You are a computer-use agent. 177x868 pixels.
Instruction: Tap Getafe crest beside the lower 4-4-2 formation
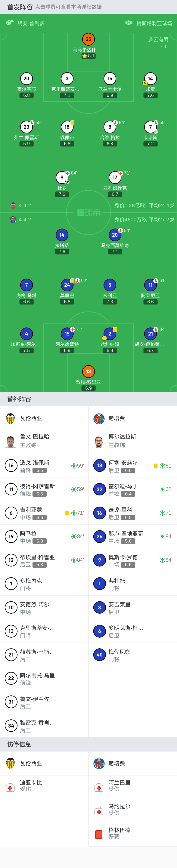point(13,220)
